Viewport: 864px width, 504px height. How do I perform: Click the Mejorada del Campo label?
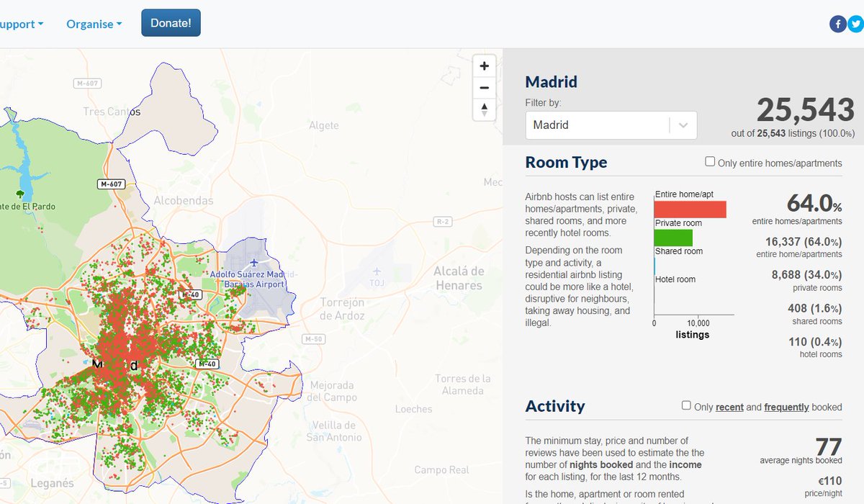coord(331,391)
